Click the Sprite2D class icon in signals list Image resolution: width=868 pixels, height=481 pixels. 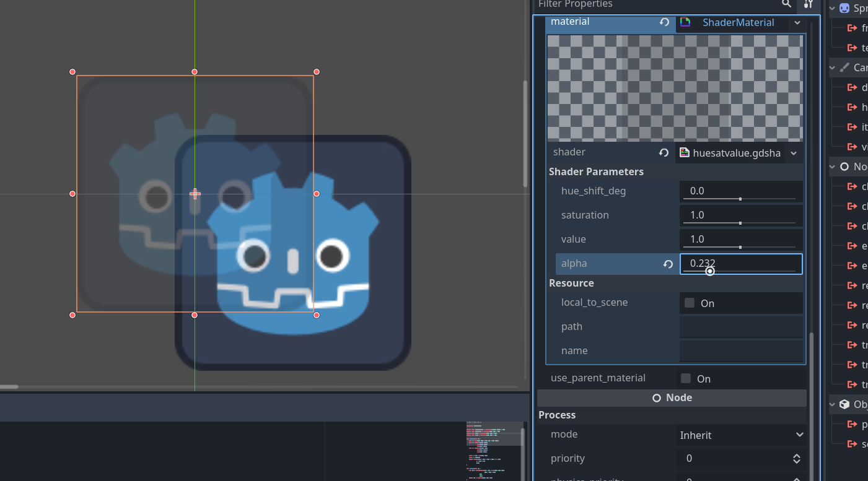tap(844, 8)
